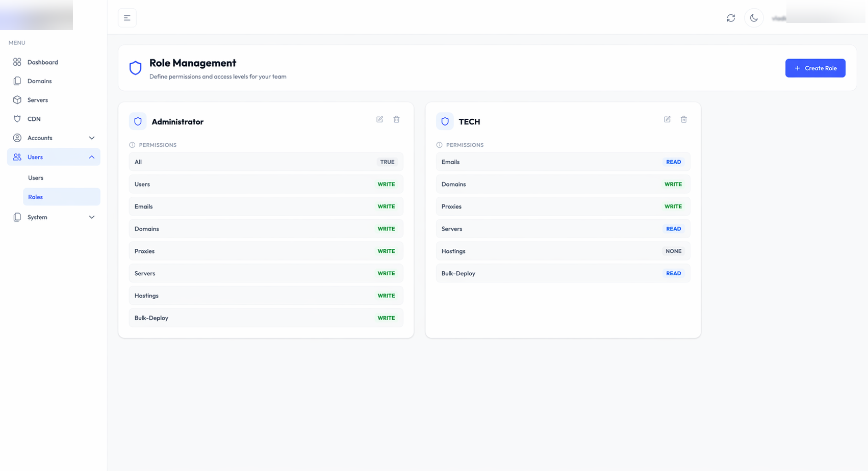The height and width of the screenshot is (471, 868).
Task: Collapse the Users menu chevron
Action: (92, 157)
